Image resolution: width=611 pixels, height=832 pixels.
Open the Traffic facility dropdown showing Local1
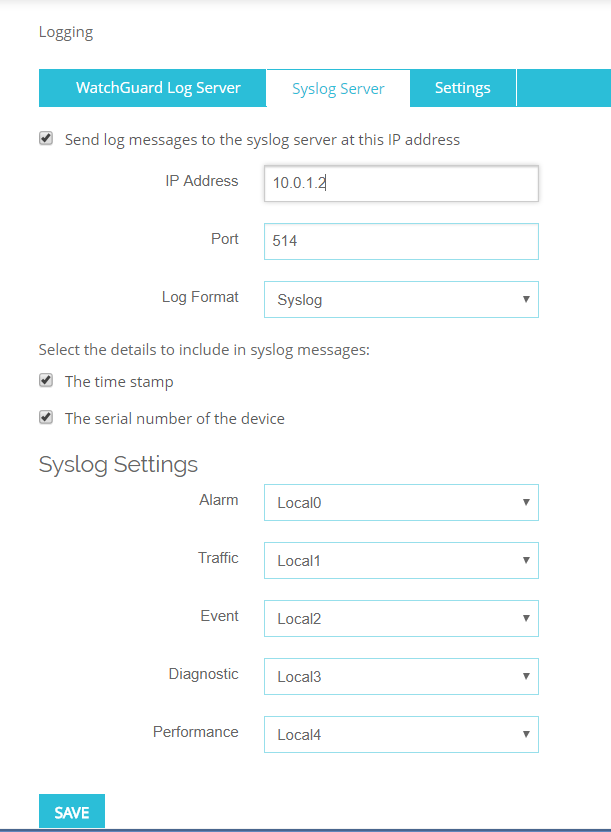coord(400,560)
